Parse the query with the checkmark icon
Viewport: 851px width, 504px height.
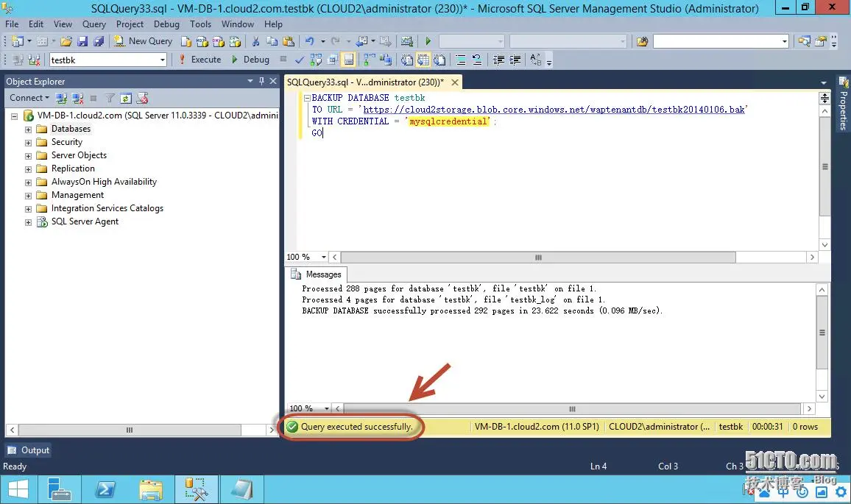299,60
